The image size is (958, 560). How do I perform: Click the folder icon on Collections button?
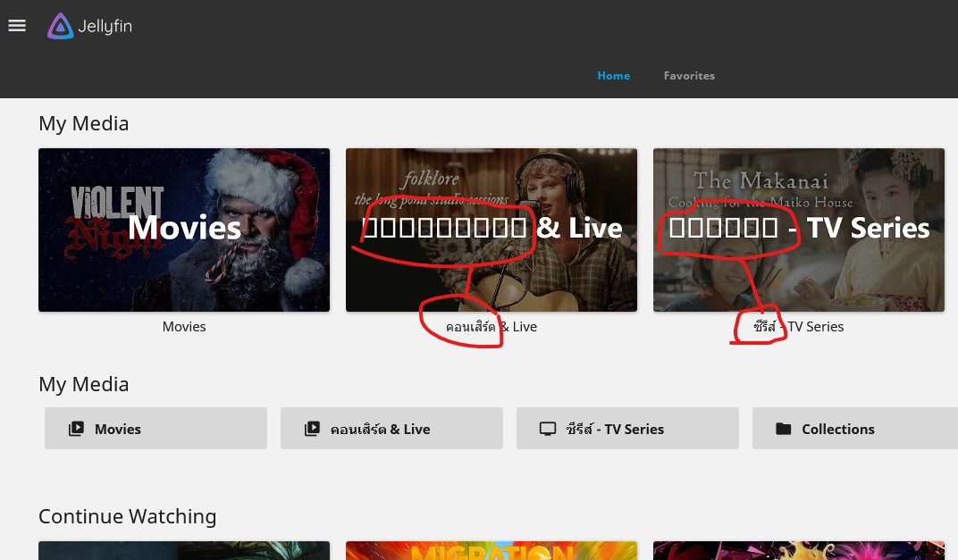(784, 429)
